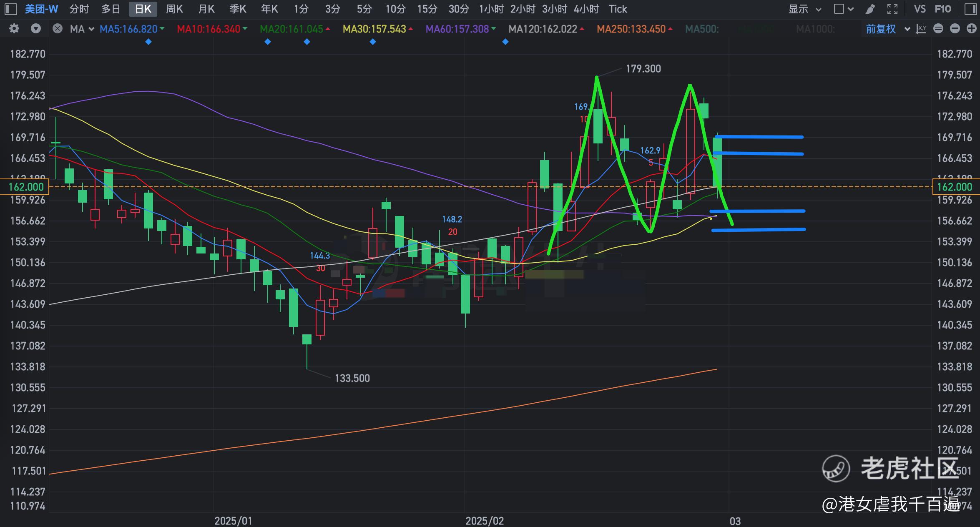Screen dimensions: 980x527
Task: Select the 日K tab
Action: (143, 9)
